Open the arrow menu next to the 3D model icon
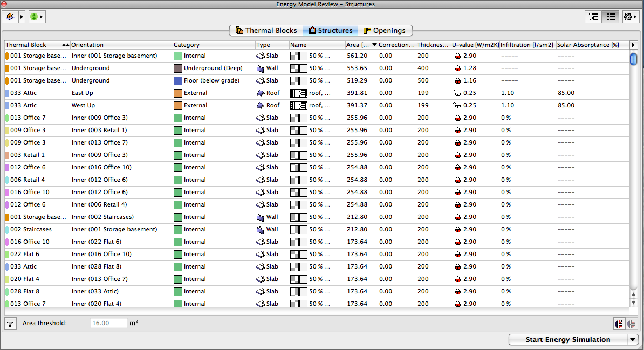Screen dimensions: 644x350 tap(22, 17)
